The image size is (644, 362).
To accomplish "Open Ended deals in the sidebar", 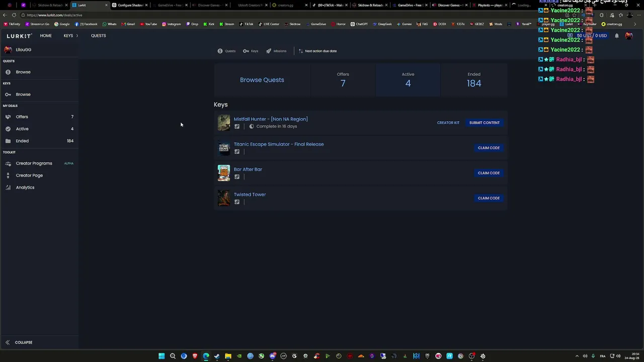I will 39,141.
